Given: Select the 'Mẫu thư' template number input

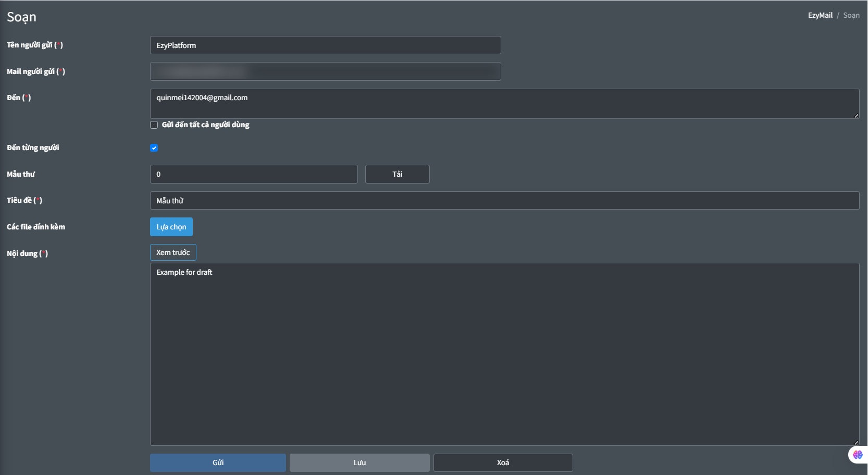Looking at the screenshot, I should (x=254, y=174).
